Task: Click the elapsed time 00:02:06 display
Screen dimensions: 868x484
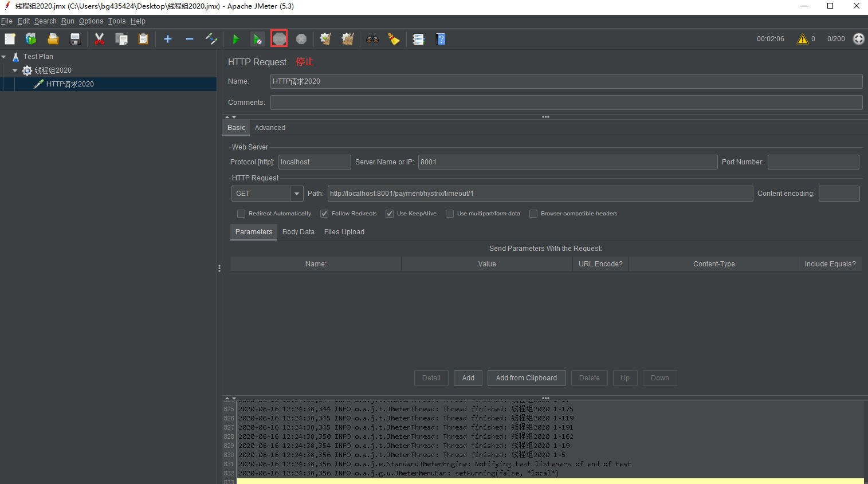Action: [x=771, y=39]
